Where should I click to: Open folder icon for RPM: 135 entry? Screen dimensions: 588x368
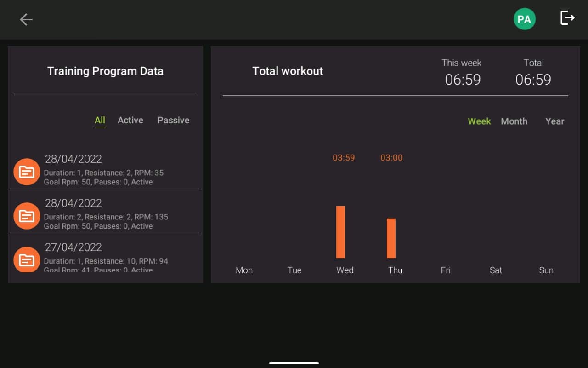click(x=27, y=216)
